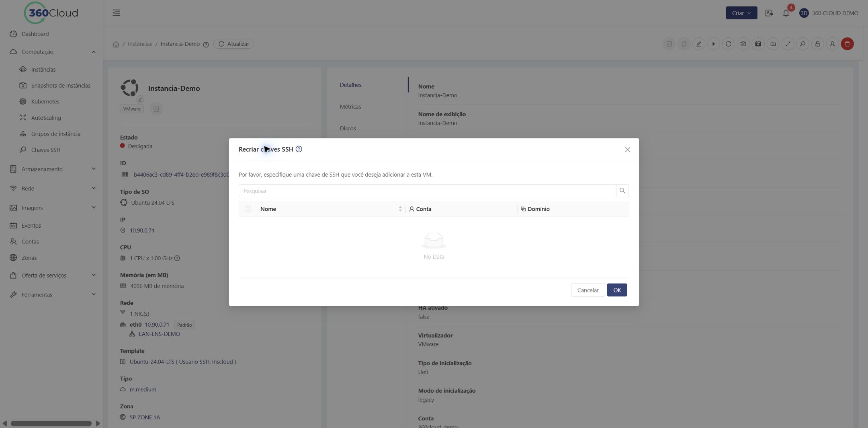Tick the select-all checkbox in the Nome header
Viewport: 868px width, 428px height.
click(x=248, y=209)
